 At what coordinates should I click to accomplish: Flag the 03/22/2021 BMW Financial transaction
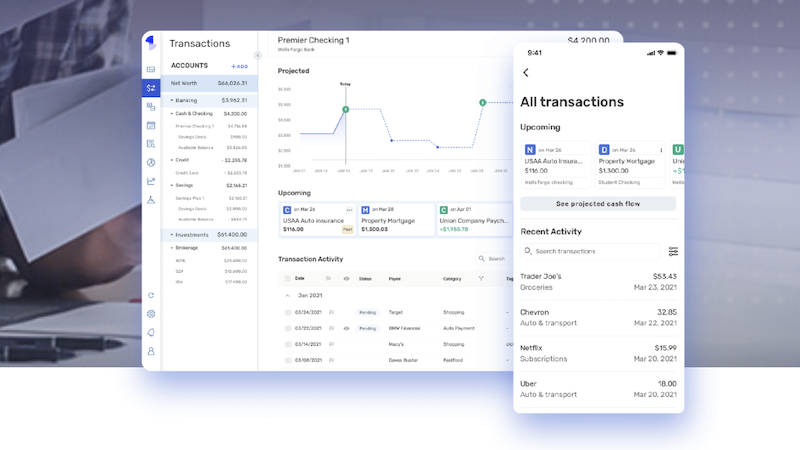coord(332,328)
